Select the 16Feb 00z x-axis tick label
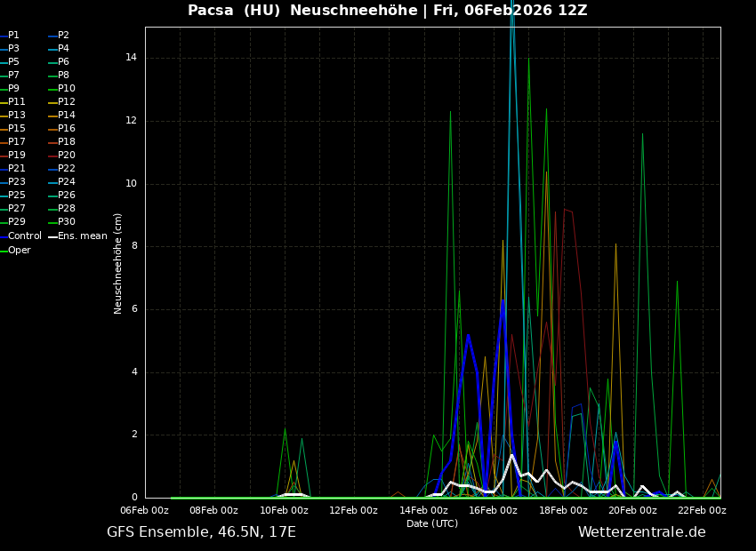Image resolution: width=756 pixels, height=551 pixels. [x=493, y=511]
